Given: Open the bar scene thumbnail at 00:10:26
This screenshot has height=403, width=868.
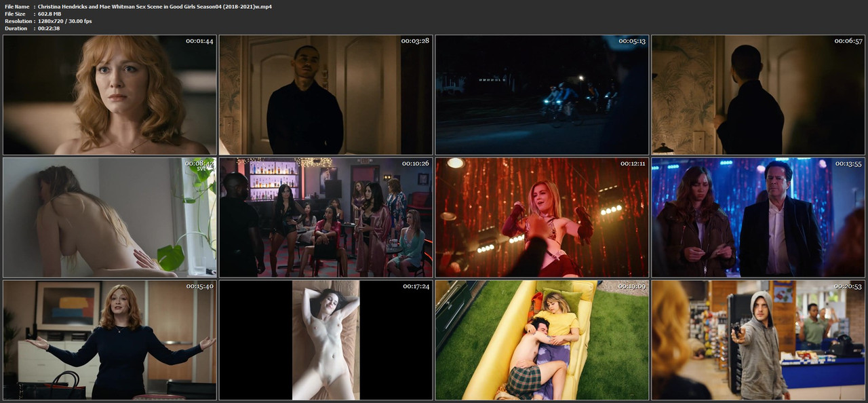Looking at the screenshot, I should tap(326, 218).
